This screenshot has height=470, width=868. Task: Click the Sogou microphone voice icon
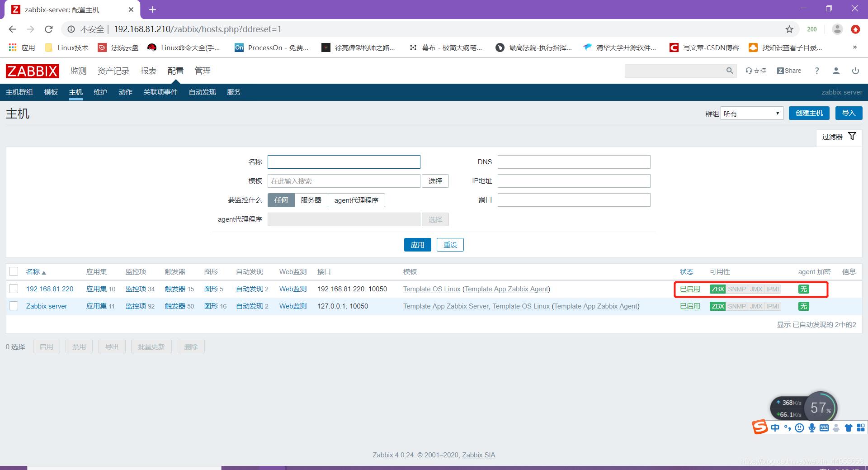coord(812,427)
